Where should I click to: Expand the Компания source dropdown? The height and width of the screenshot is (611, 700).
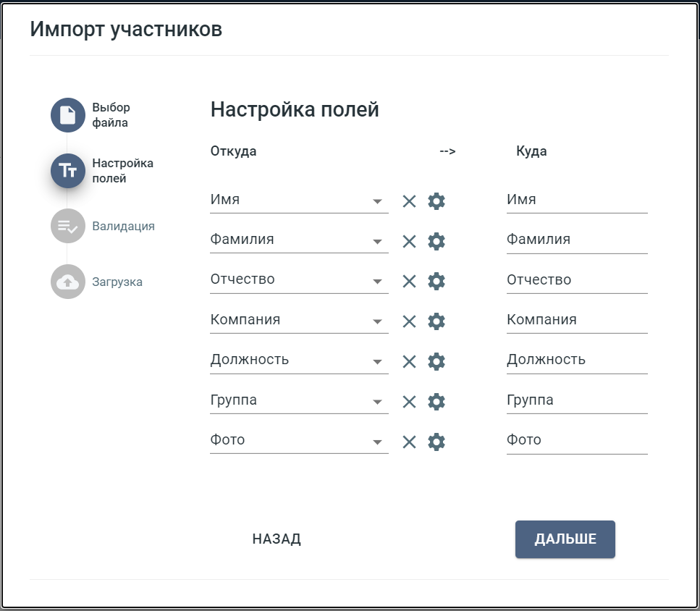tap(377, 322)
